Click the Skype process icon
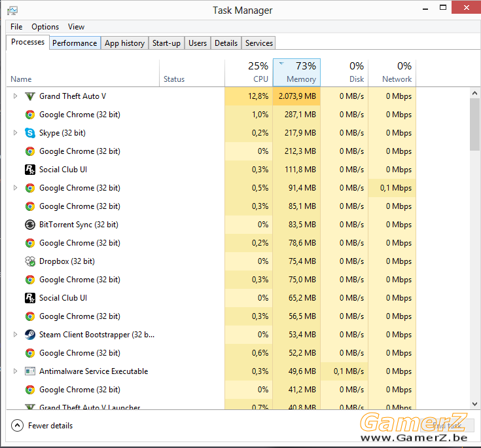Viewport: 481px width, 448px height. (29, 133)
